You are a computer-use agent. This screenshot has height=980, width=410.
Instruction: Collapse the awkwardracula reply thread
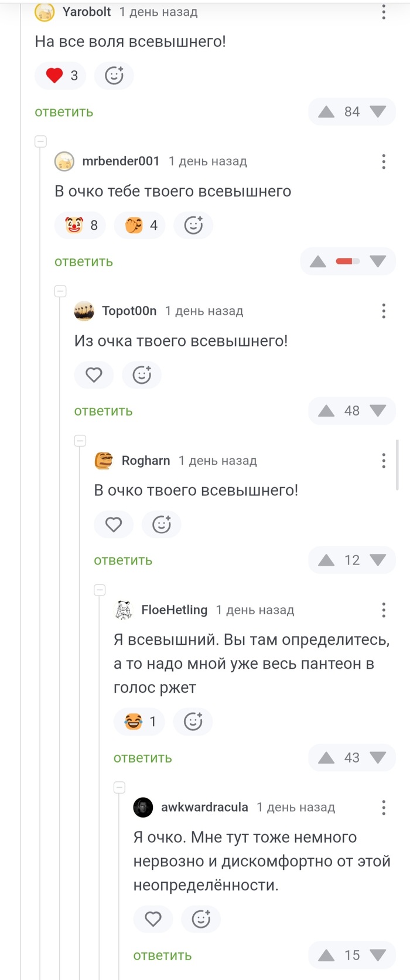[119, 788]
